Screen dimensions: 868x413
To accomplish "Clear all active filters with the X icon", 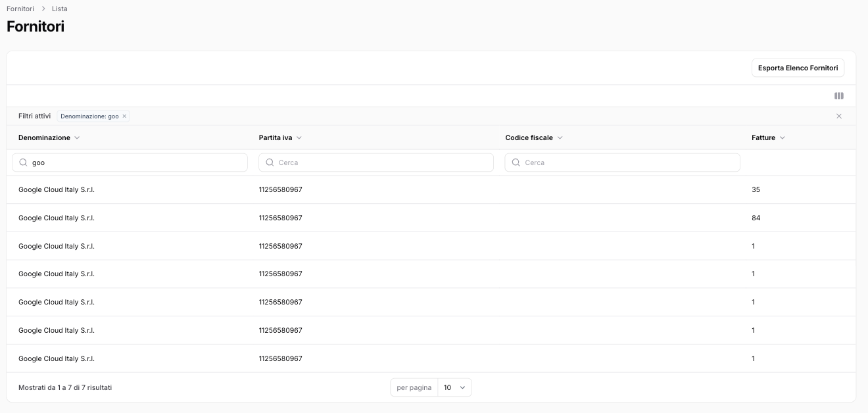I will click(x=838, y=116).
